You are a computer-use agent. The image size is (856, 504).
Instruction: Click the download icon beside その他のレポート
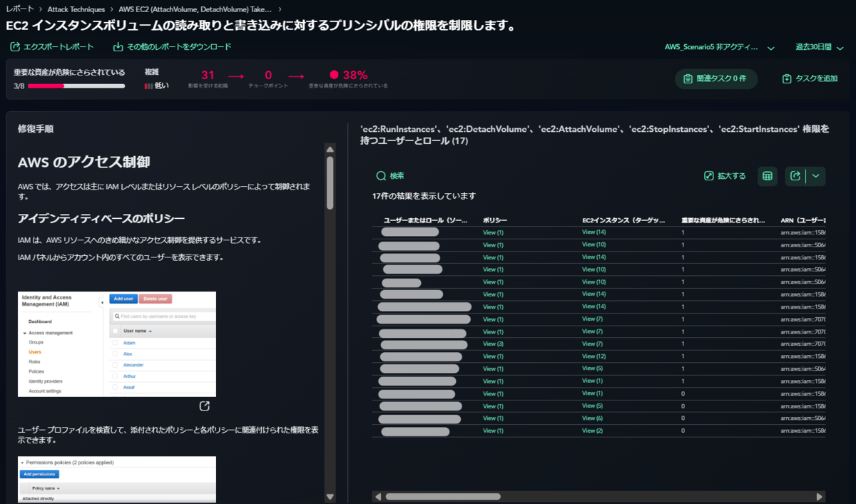(x=118, y=46)
